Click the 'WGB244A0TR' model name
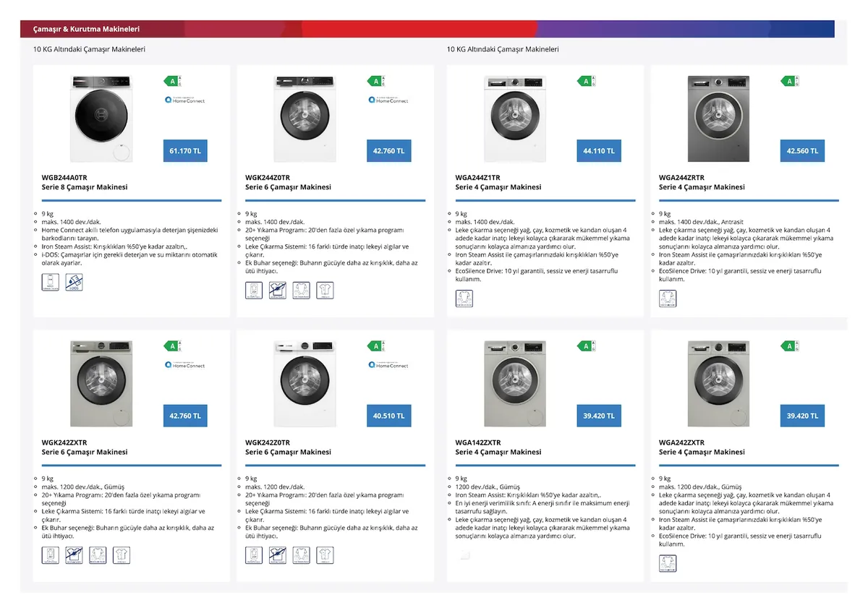 tap(64, 177)
